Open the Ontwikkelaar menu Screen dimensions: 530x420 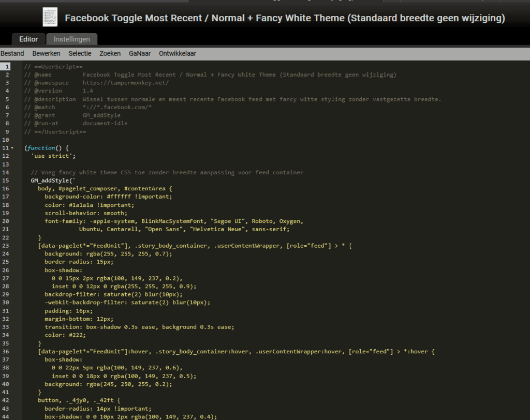click(x=178, y=53)
